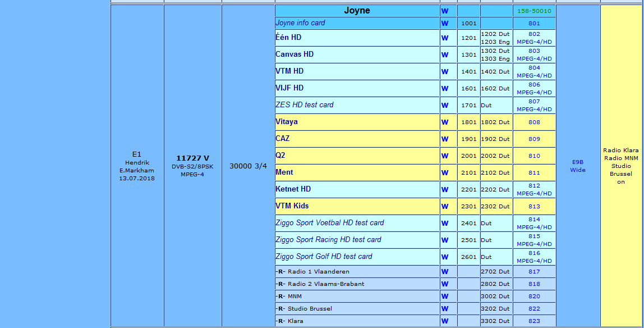Image resolution: width=644 pixels, height=328 pixels.
Task: Open the 807 MPEG-4/HD link
Action: (534, 105)
